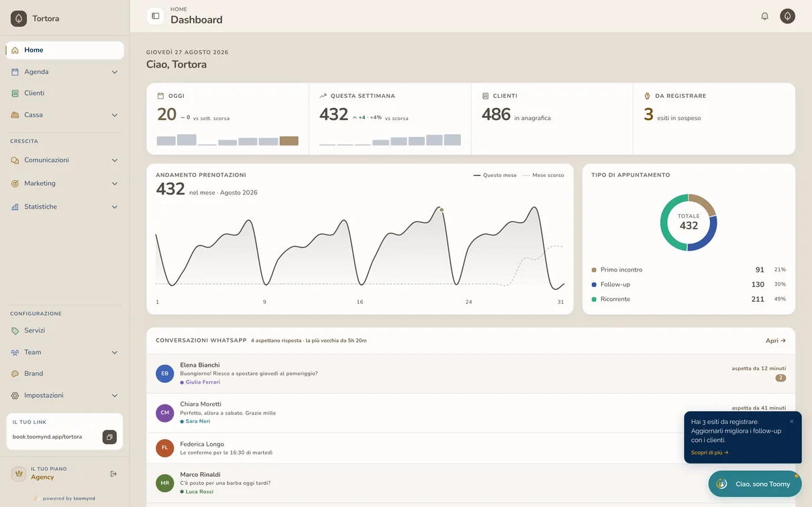Click the Tortora leaf logo in sidebar
Viewport: 812px width, 507px height.
[x=19, y=19]
